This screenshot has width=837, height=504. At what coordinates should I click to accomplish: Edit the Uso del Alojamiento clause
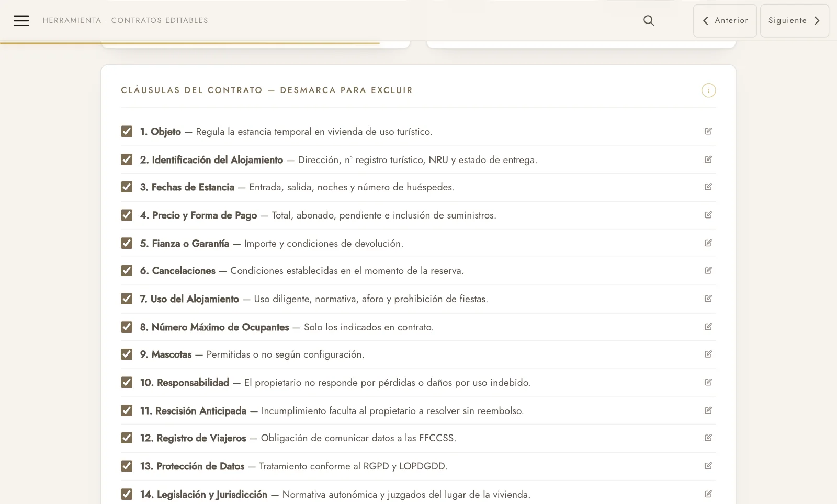tap(708, 299)
